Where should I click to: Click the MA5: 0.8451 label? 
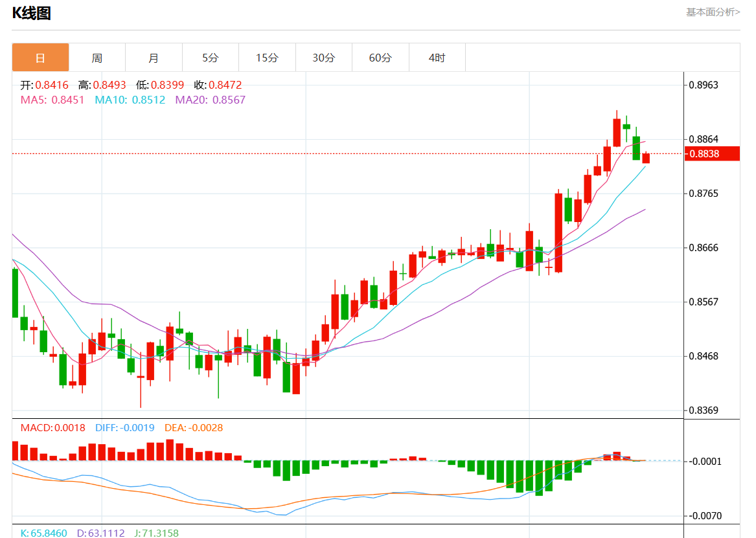pyautogui.click(x=52, y=100)
